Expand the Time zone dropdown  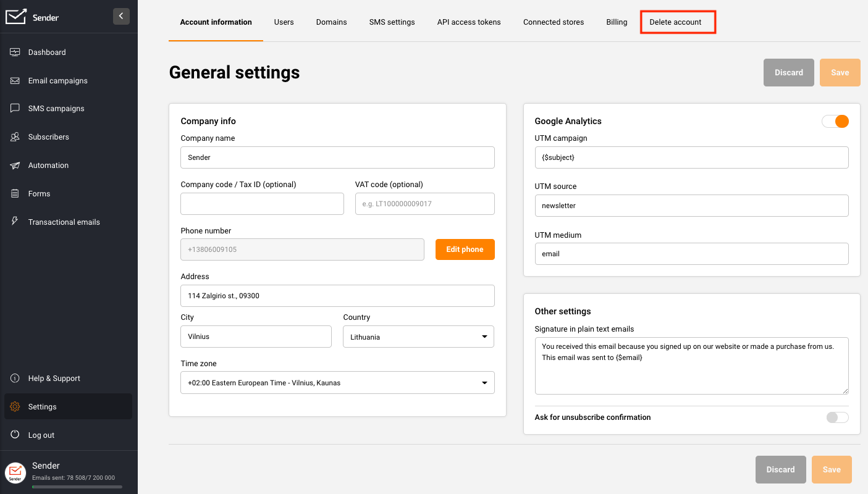coord(337,383)
